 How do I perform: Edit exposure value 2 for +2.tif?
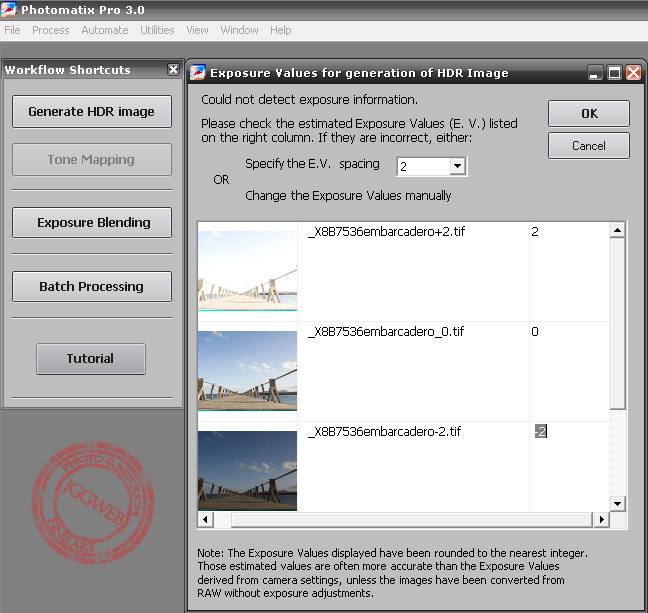pos(535,231)
